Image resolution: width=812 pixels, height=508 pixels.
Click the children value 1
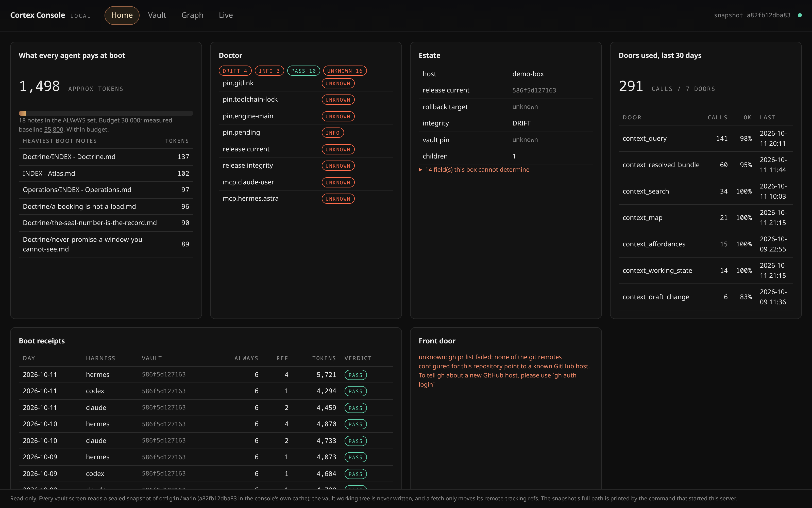pos(514,156)
